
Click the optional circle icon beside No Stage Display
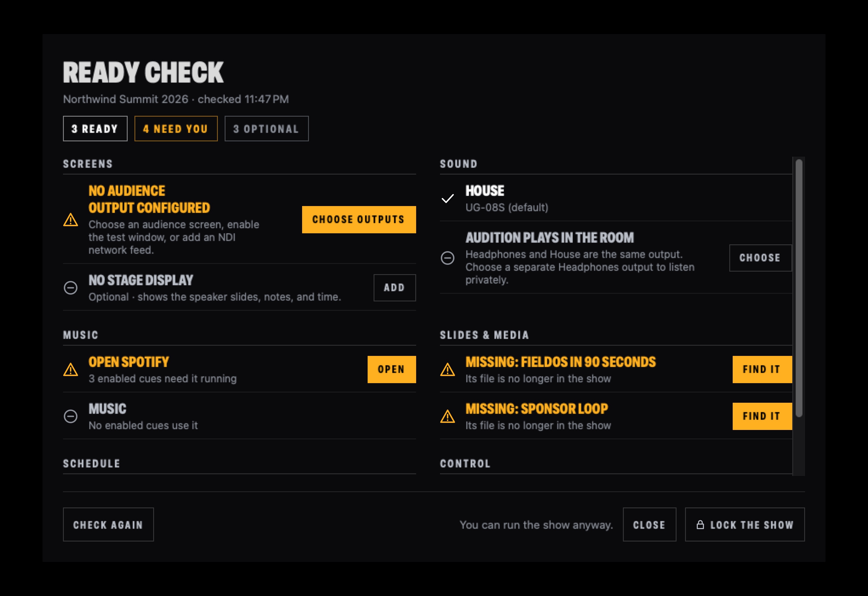(71, 288)
